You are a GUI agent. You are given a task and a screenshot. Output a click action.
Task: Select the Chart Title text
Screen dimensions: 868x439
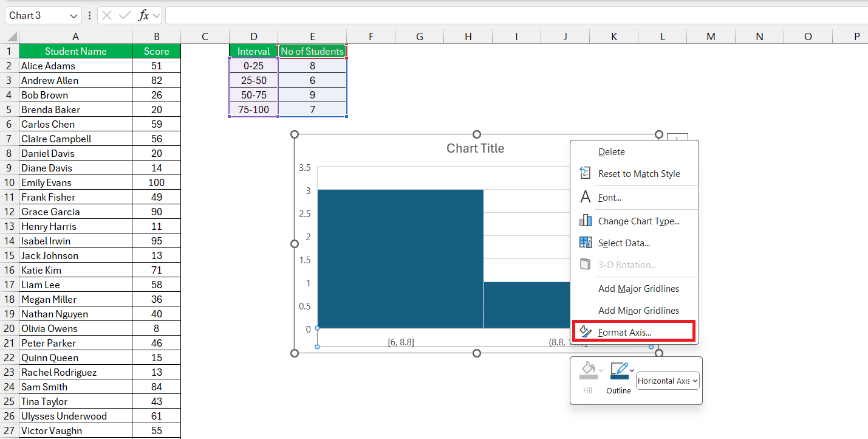pos(476,148)
